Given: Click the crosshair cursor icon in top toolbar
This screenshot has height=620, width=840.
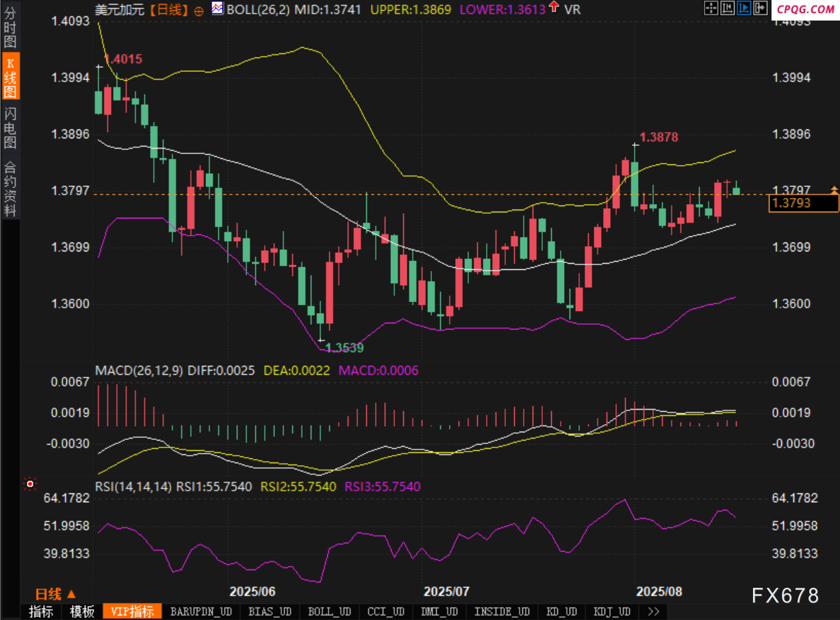Looking at the screenshot, I should coord(712,8).
